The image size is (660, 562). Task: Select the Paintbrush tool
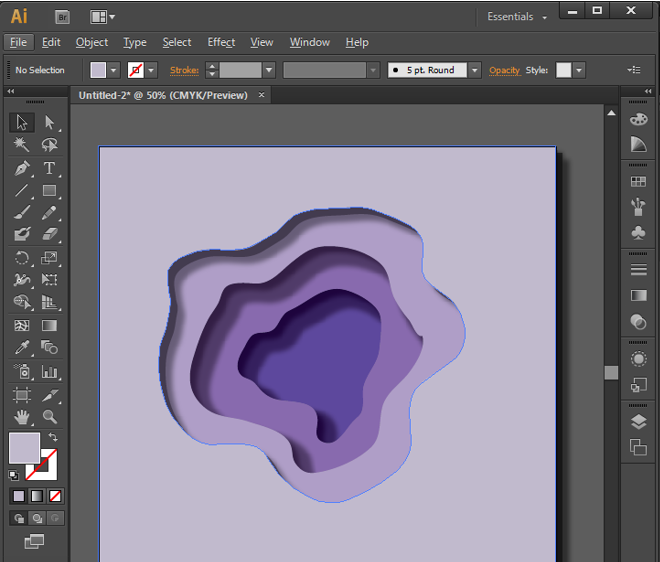point(22,213)
